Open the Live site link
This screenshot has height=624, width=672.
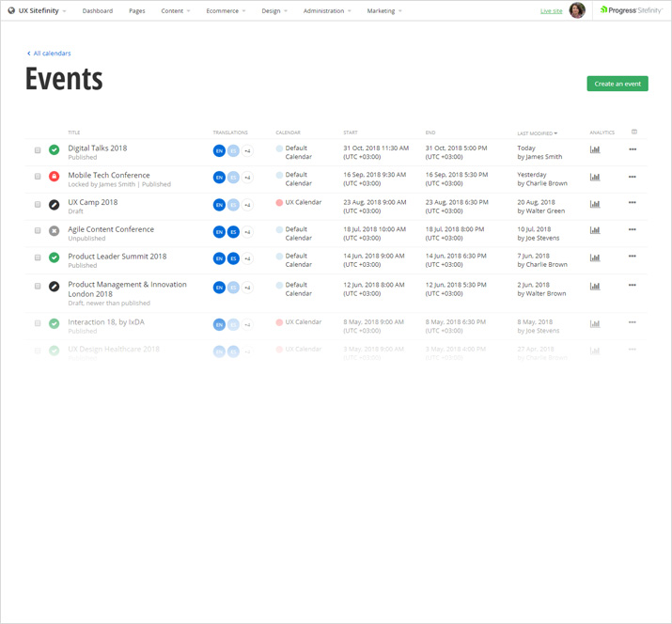pyautogui.click(x=551, y=11)
